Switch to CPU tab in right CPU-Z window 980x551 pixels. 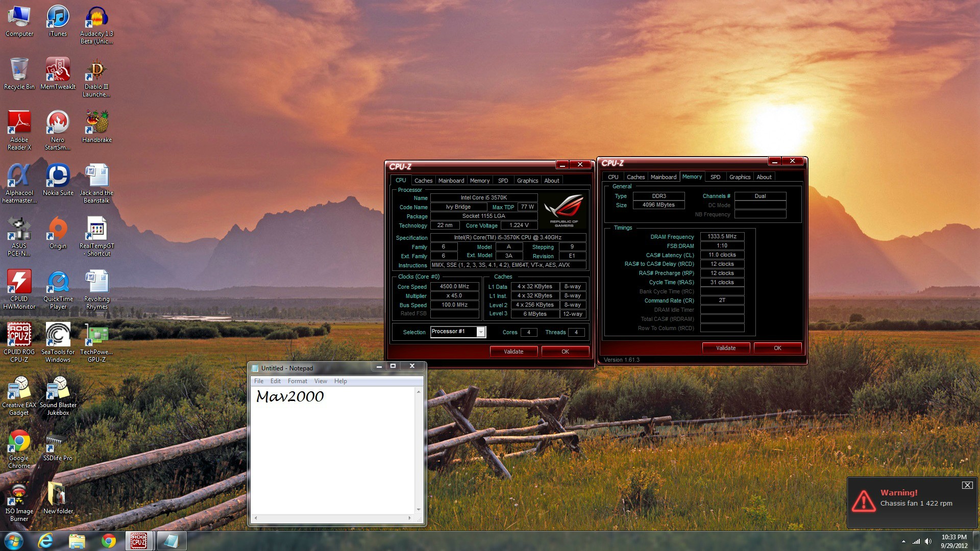coord(613,177)
